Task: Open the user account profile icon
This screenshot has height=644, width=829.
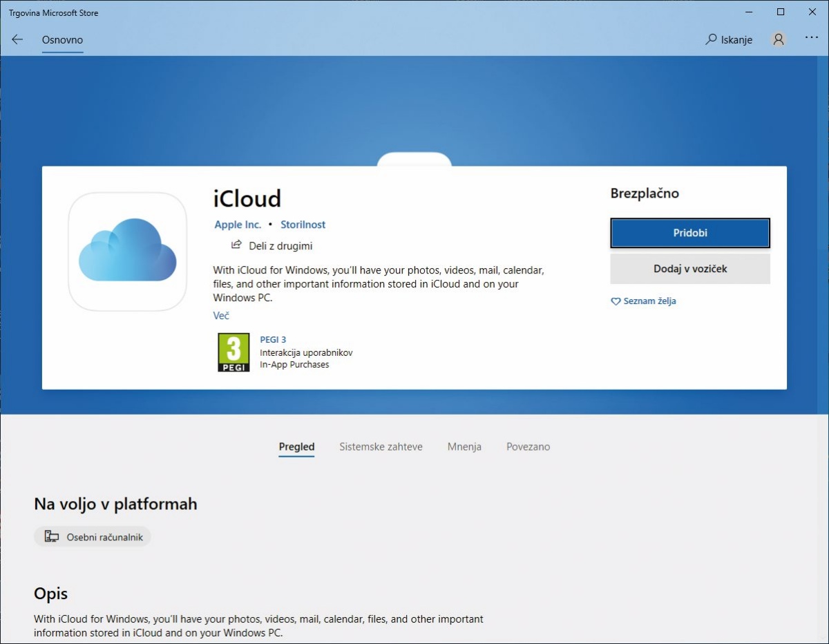Action: pos(779,40)
